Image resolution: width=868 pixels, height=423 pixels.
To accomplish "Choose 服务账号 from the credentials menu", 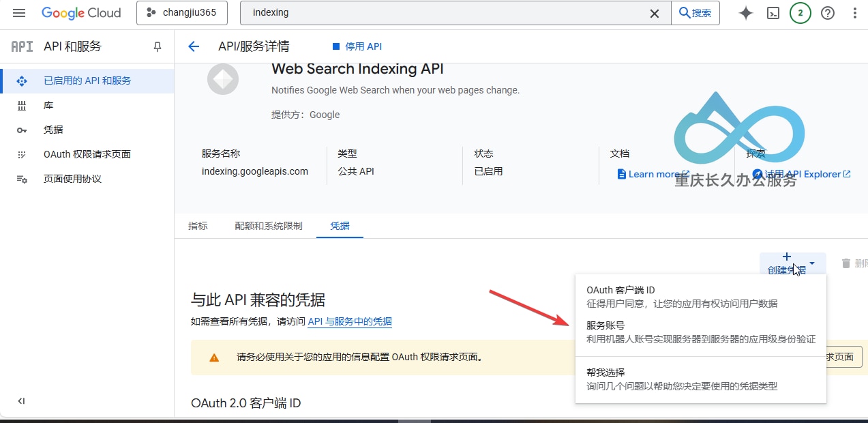I will click(x=701, y=332).
